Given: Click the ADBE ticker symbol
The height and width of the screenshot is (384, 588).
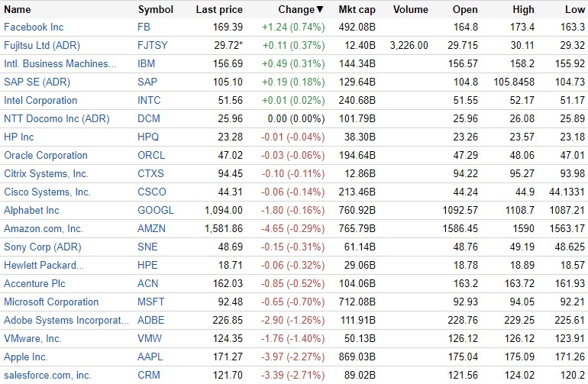Looking at the screenshot, I should pyautogui.click(x=150, y=321).
